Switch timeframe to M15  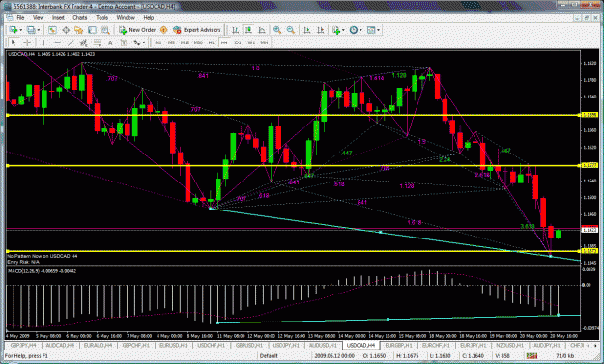tap(185, 42)
